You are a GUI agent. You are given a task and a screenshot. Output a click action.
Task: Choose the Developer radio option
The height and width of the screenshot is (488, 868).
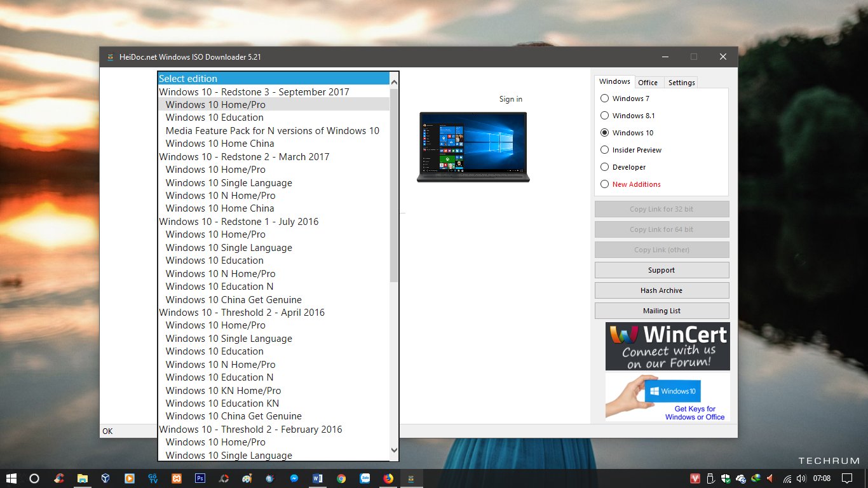click(623, 167)
